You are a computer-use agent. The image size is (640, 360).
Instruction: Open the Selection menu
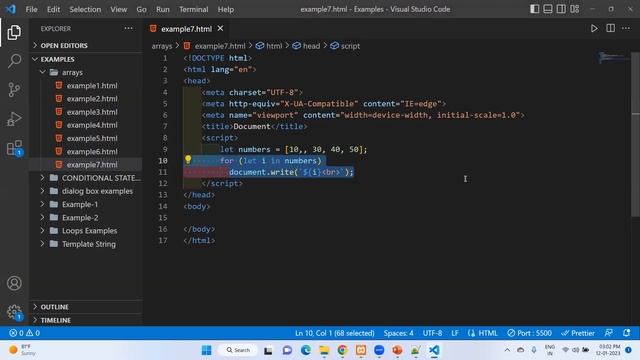tap(85, 9)
